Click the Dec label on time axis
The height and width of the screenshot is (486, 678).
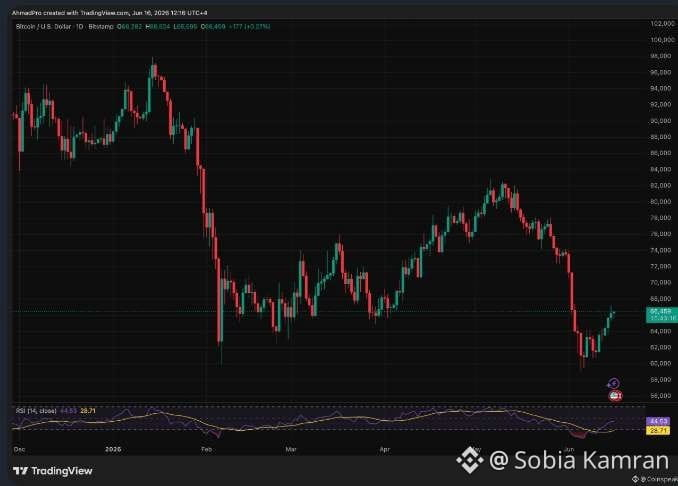tap(19, 449)
